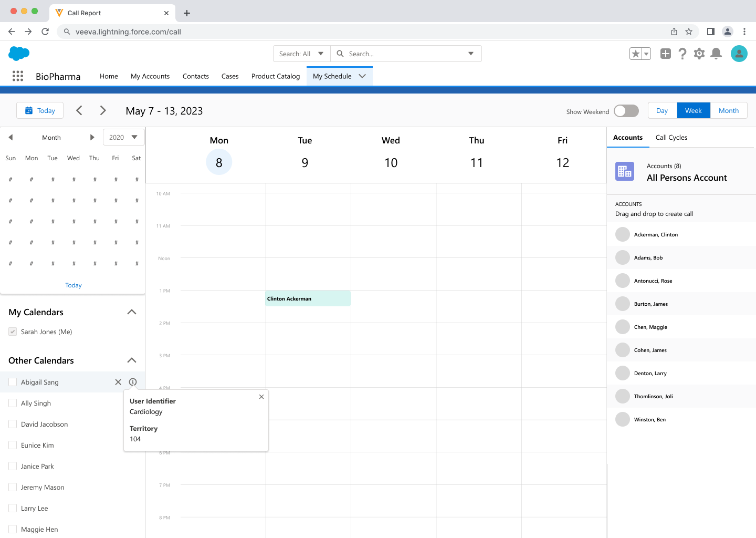Collapse the My Calendars section
The height and width of the screenshot is (538, 756).
132,312
